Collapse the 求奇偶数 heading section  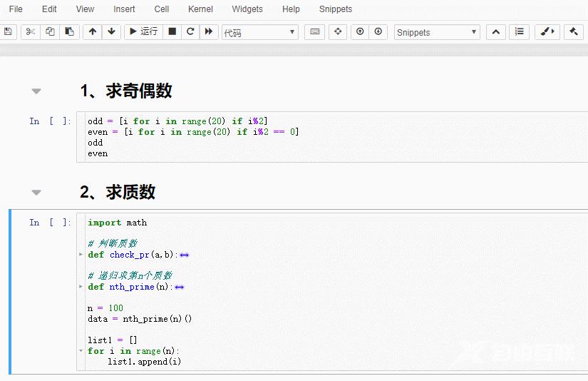click(x=36, y=91)
